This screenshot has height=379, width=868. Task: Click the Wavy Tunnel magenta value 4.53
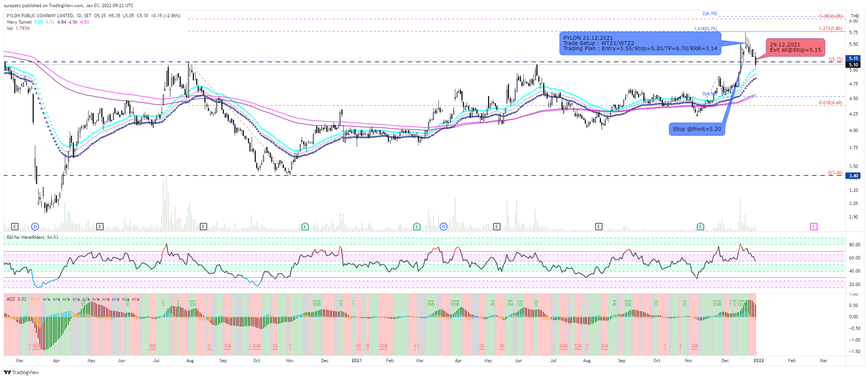[84, 22]
